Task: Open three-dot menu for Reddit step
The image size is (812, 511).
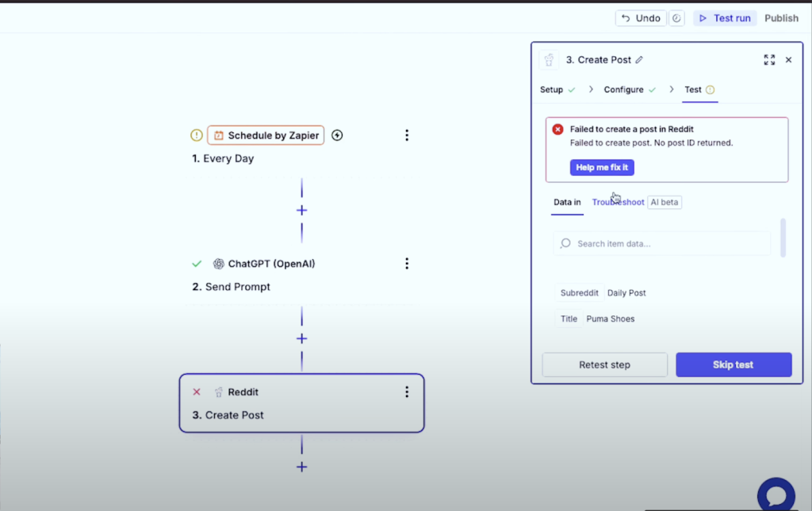Action: [x=407, y=392]
